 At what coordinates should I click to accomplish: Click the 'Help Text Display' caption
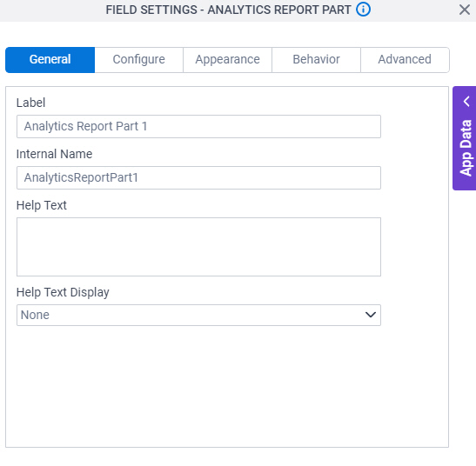pyautogui.click(x=63, y=292)
